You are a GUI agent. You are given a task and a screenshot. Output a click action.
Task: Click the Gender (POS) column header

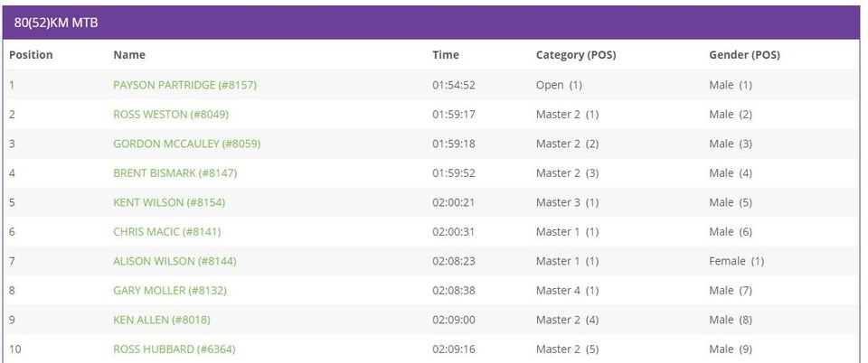point(744,55)
